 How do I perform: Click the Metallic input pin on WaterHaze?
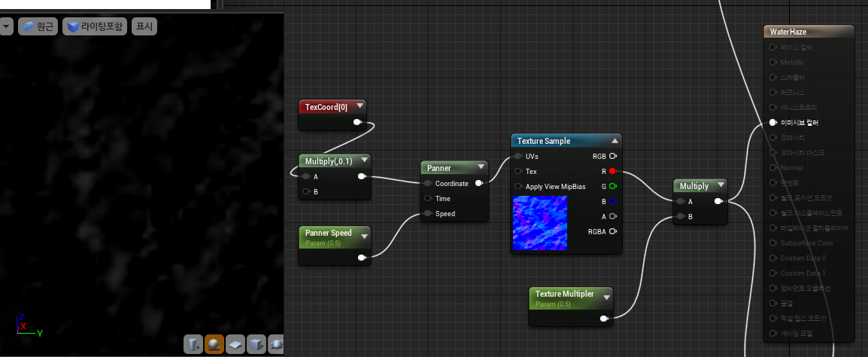click(773, 62)
